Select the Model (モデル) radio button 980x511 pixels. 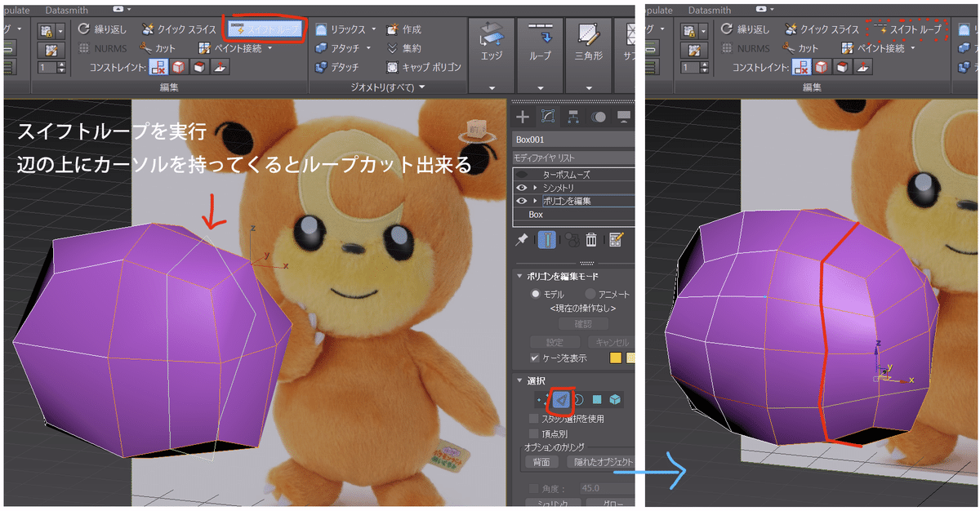(x=537, y=294)
